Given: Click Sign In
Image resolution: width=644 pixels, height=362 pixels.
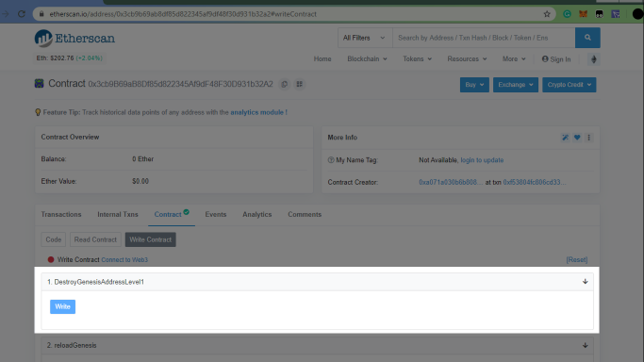Looking at the screenshot, I should click(556, 59).
